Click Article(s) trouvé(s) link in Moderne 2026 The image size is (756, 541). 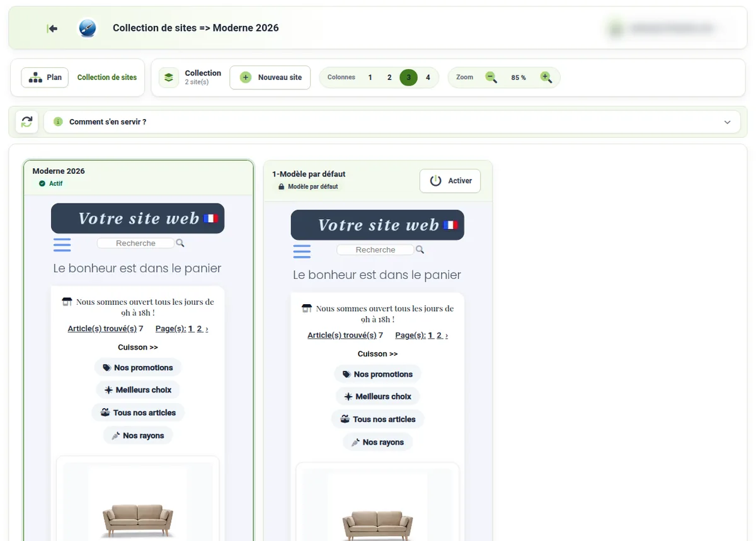coord(102,329)
